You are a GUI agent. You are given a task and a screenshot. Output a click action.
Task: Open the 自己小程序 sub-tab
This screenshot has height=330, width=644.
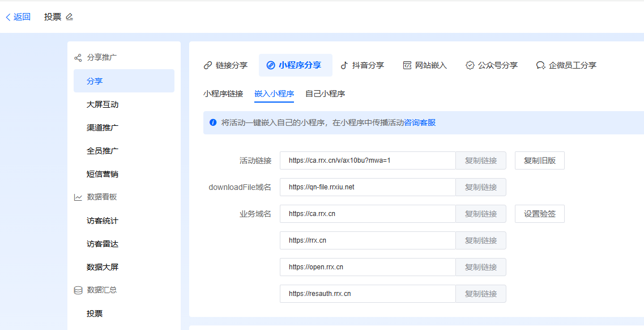click(325, 94)
